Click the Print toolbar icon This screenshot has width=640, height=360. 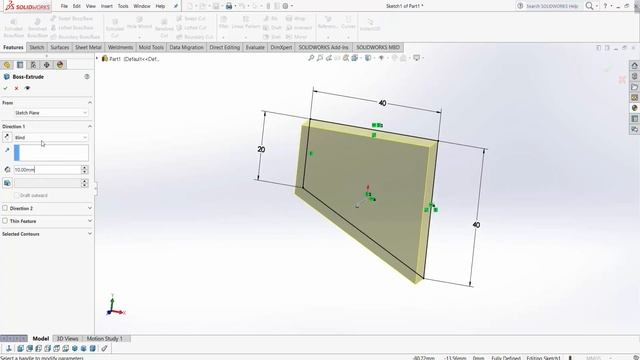click(229, 6)
